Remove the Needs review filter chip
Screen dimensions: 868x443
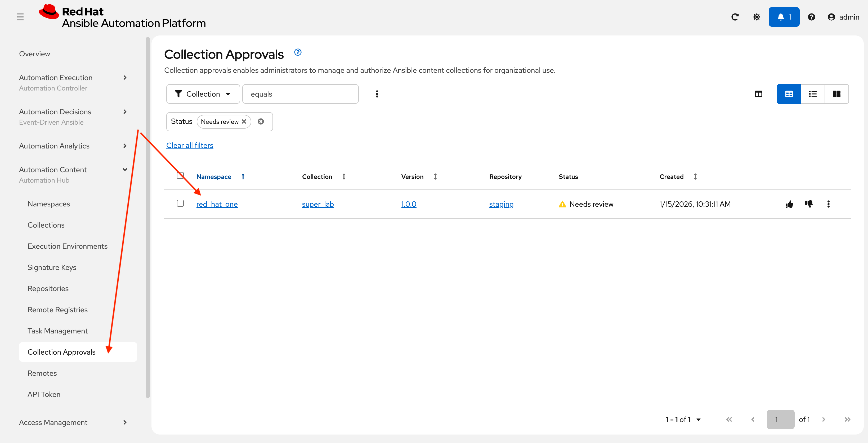tap(244, 121)
